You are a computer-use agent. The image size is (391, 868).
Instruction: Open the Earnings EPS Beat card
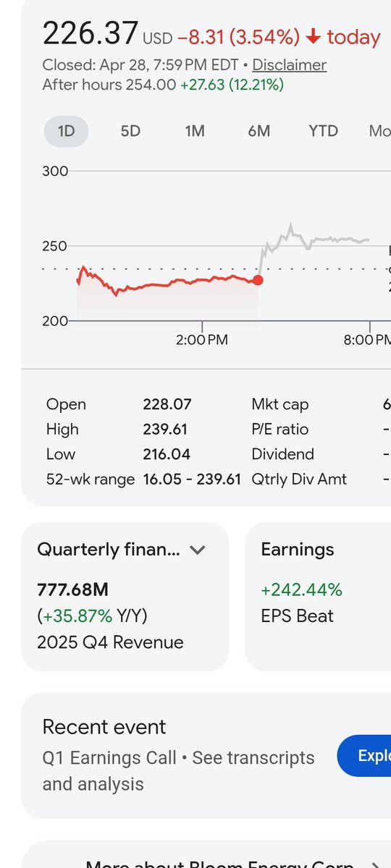click(x=319, y=597)
